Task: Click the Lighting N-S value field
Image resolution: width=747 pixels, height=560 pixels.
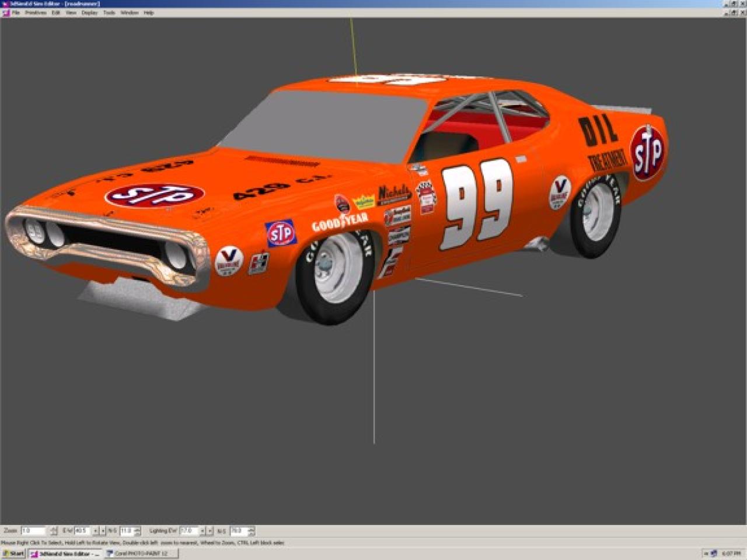Action: pos(238,531)
